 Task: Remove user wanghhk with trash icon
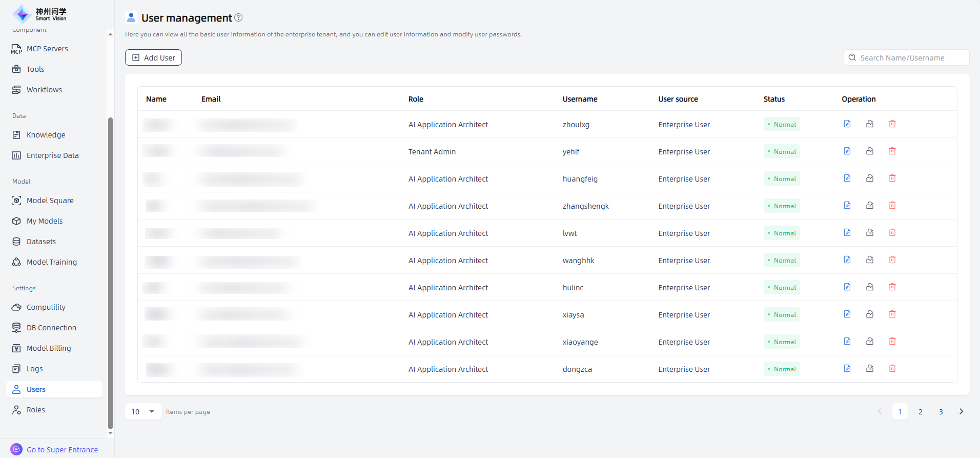point(892,260)
